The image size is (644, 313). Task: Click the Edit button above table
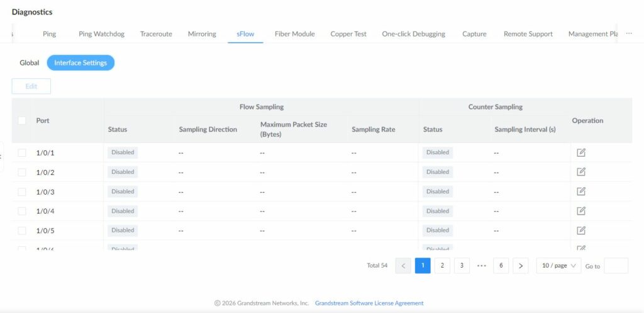31,86
